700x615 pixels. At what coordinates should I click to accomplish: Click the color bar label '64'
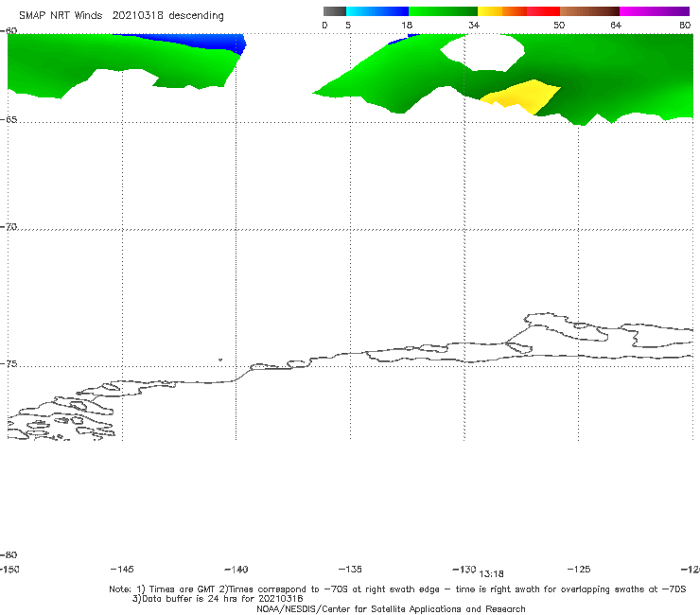pos(616,25)
